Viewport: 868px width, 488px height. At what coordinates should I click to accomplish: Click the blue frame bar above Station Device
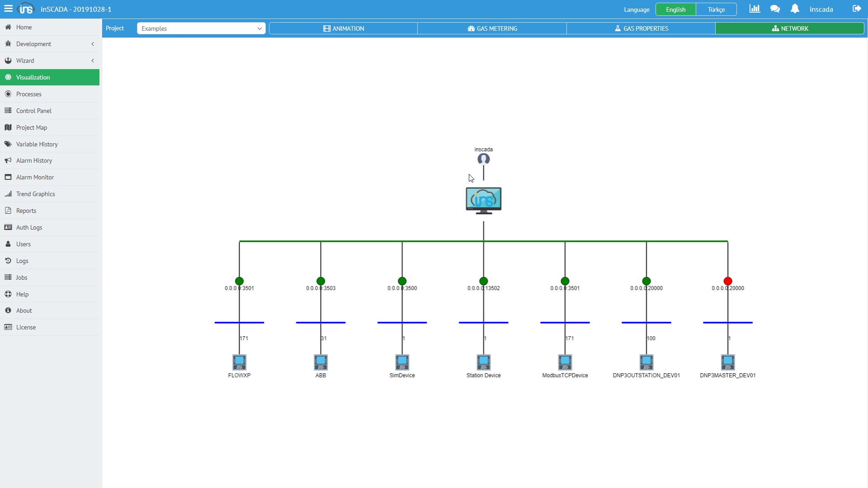(483, 323)
